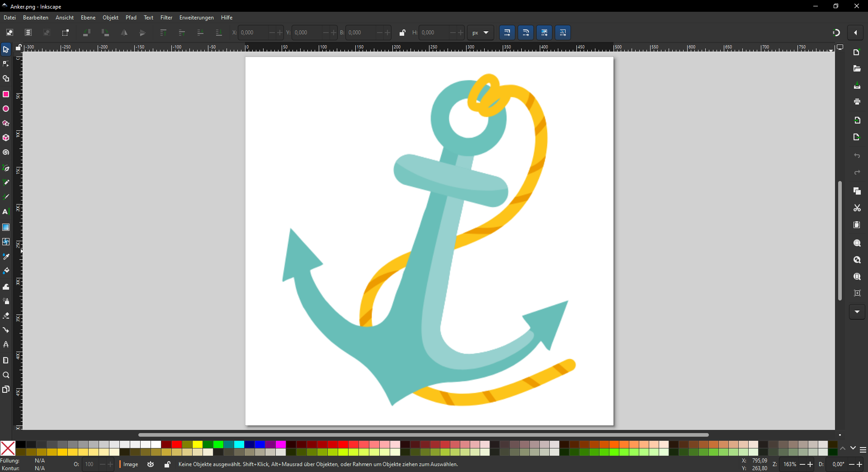Open the Datei menu
The height and width of the screenshot is (472, 868).
coord(9,18)
